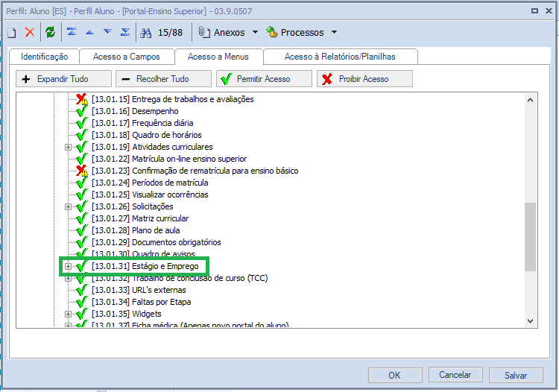The height and width of the screenshot is (392, 559).
Task: Toggle access checkmark for Períodos de matrícula
Action: tap(82, 183)
